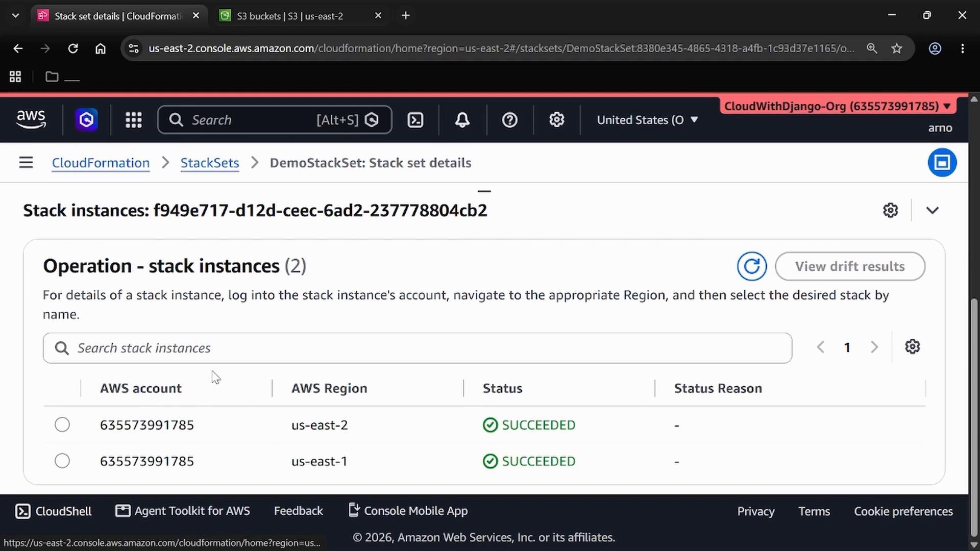Screen dimensions: 980x551
Task: Select the us-east-2 stack instance radio button
Action: (62, 424)
